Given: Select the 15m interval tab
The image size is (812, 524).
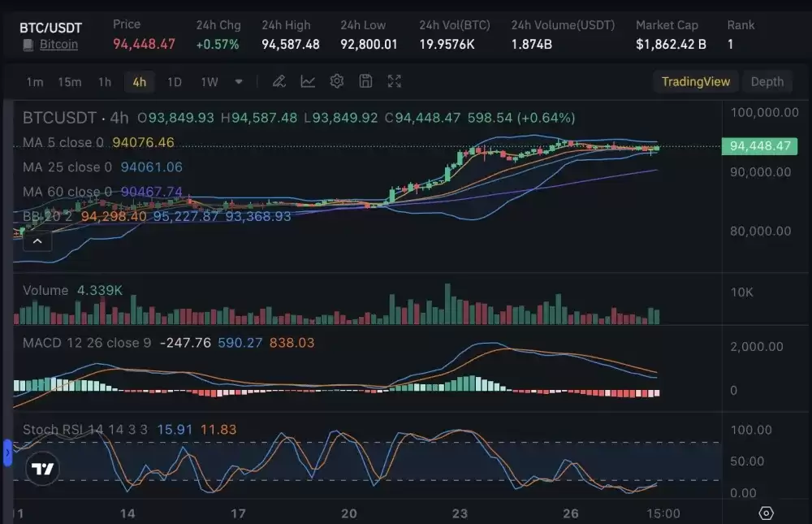Looking at the screenshot, I should pos(70,81).
